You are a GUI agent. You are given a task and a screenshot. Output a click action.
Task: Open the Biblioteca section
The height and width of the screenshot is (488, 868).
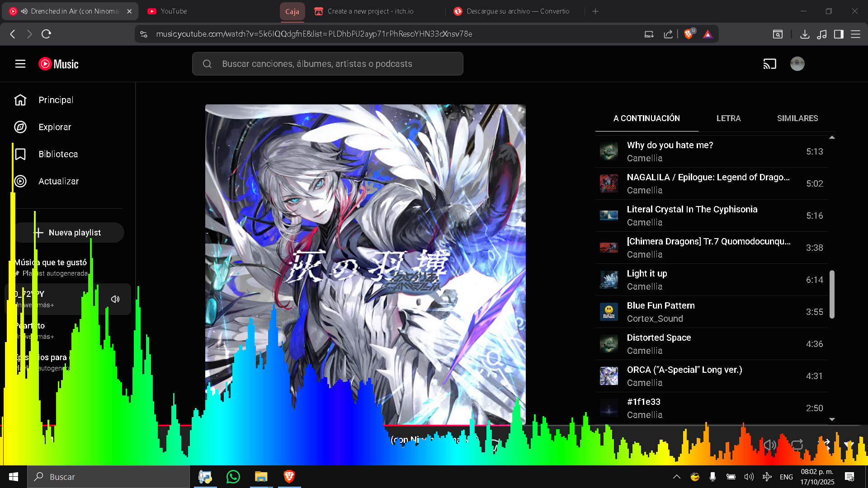pos(58,154)
